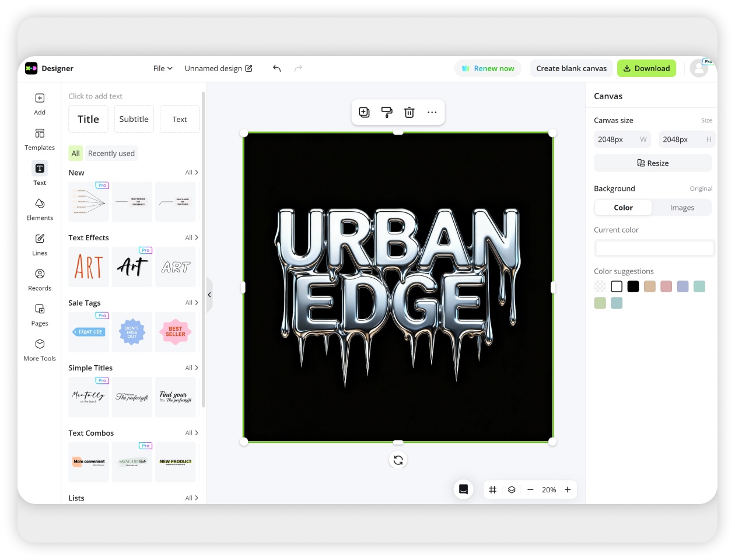Select the All filter under text options
Viewport: 735px width, 560px height.
click(75, 153)
